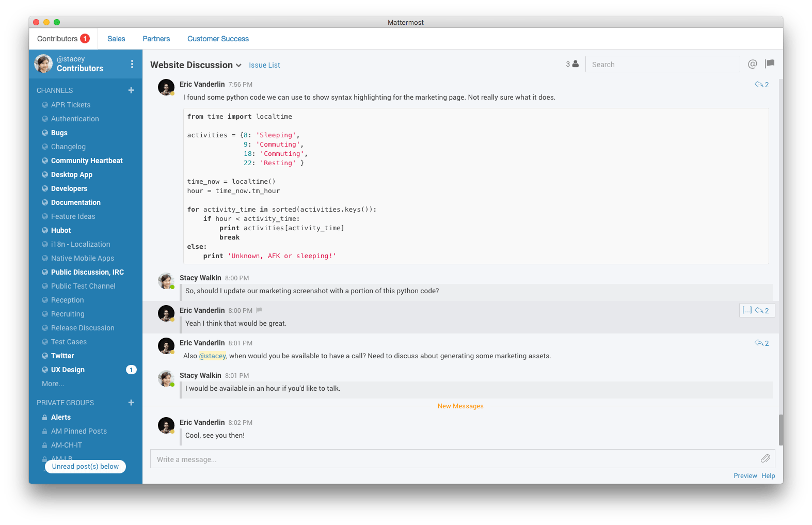The width and height of the screenshot is (812, 525).
Task: Switch to Contributors team tab
Action: coord(63,39)
